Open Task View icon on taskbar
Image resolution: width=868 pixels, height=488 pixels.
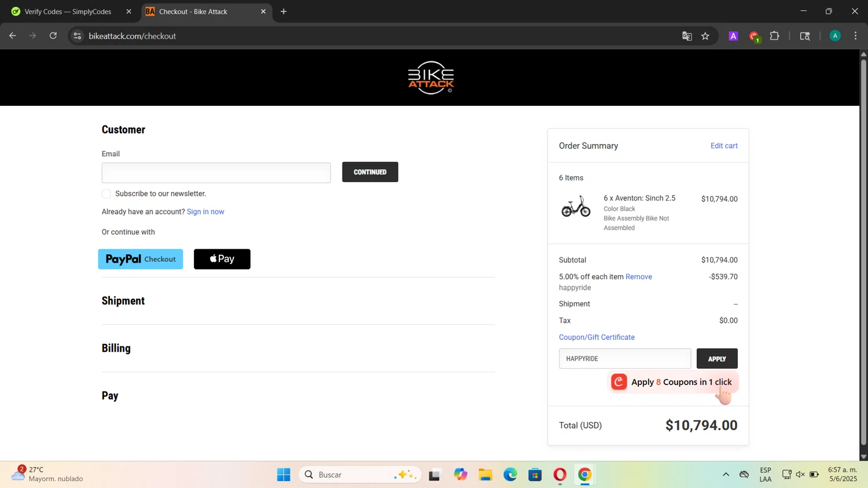(x=435, y=475)
